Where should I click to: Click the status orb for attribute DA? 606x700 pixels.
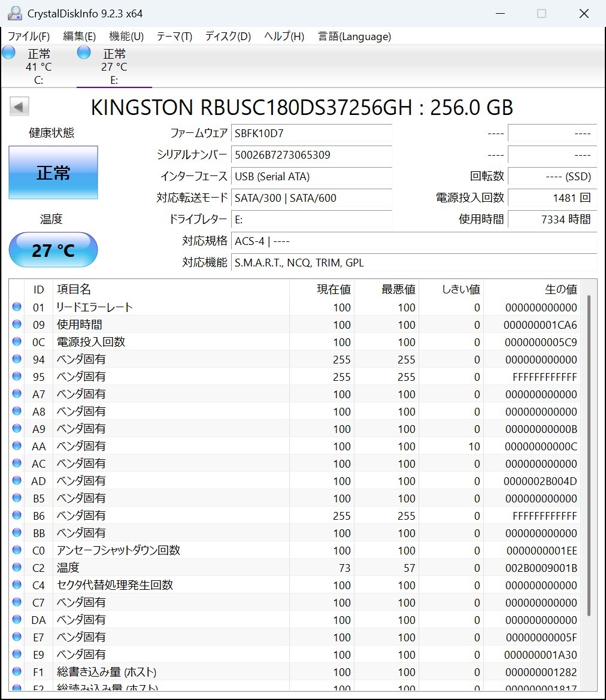pos(17,619)
